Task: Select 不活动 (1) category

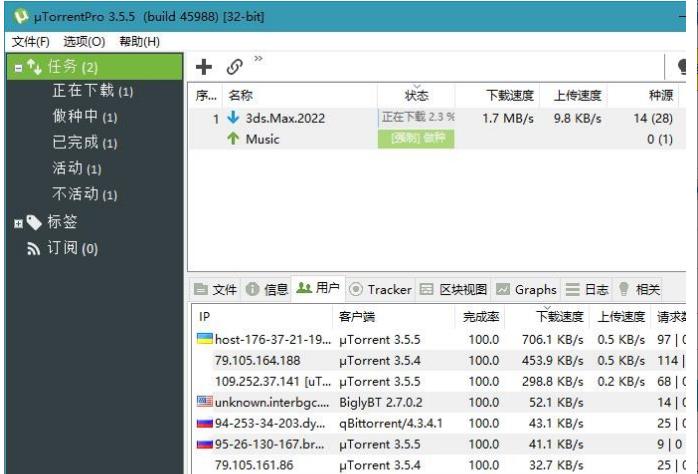Action: pyautogui.click(x=85, y=194)
